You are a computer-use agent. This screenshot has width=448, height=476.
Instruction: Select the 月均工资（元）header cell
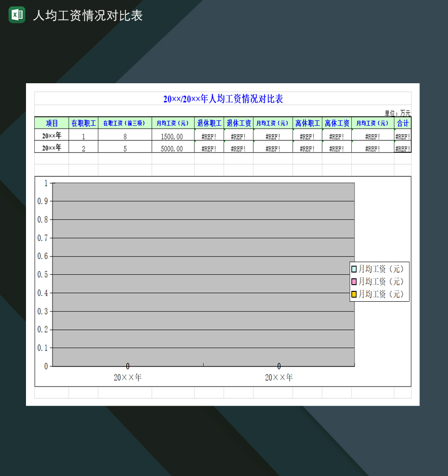[x=173, y=123]
